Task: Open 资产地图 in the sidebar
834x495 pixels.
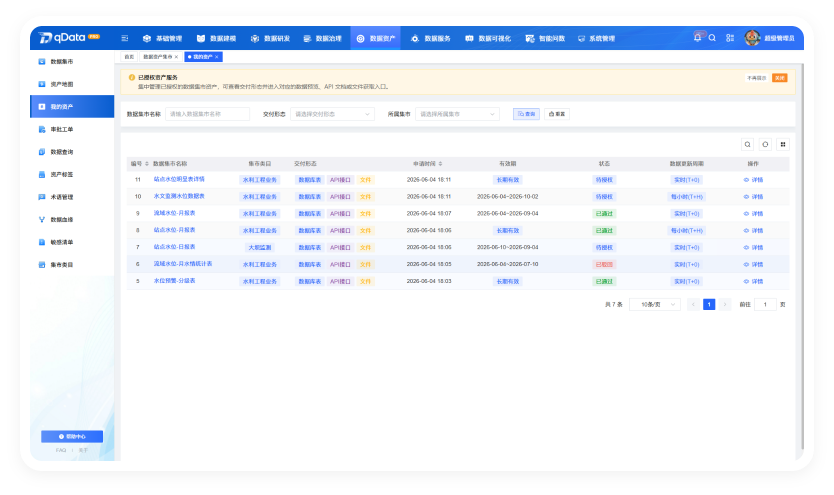Action: click(72, 84)
